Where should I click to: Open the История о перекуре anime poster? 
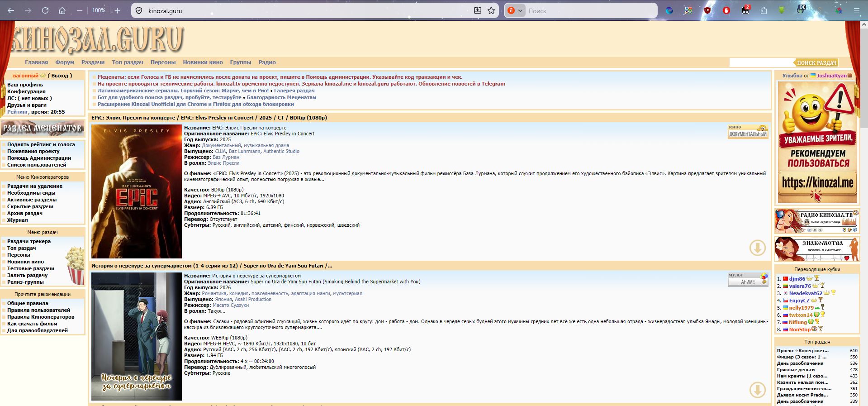(137, 336)
